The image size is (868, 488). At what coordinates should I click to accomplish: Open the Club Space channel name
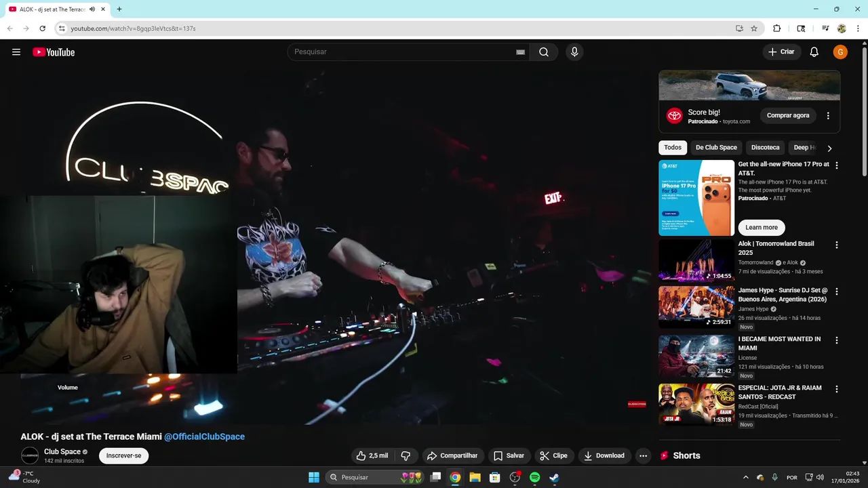pos(62,451)
